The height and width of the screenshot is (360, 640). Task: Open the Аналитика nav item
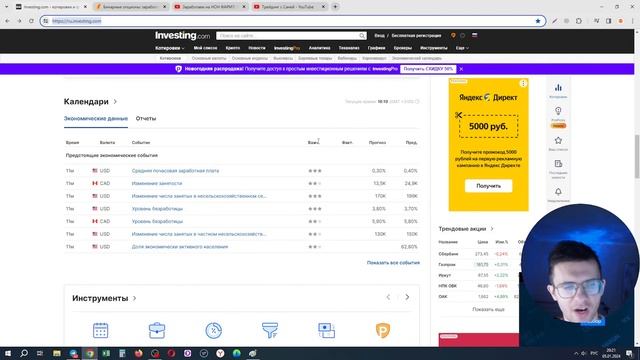click(x=319, y=48)
